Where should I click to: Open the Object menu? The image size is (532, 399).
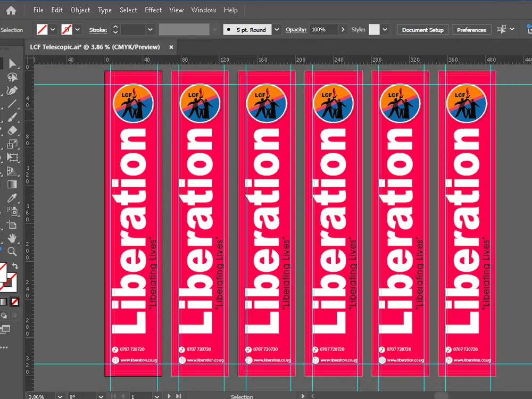(80, 10)
